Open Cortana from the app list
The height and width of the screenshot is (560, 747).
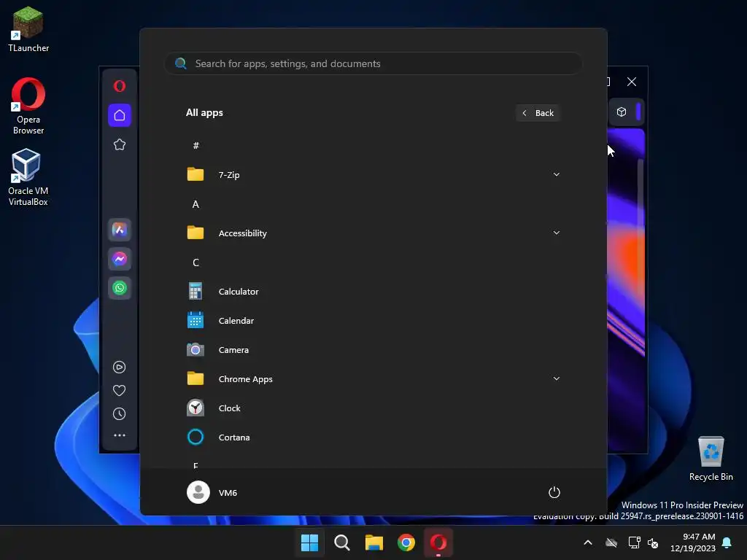pyautogui.click(x=373, y=437)
